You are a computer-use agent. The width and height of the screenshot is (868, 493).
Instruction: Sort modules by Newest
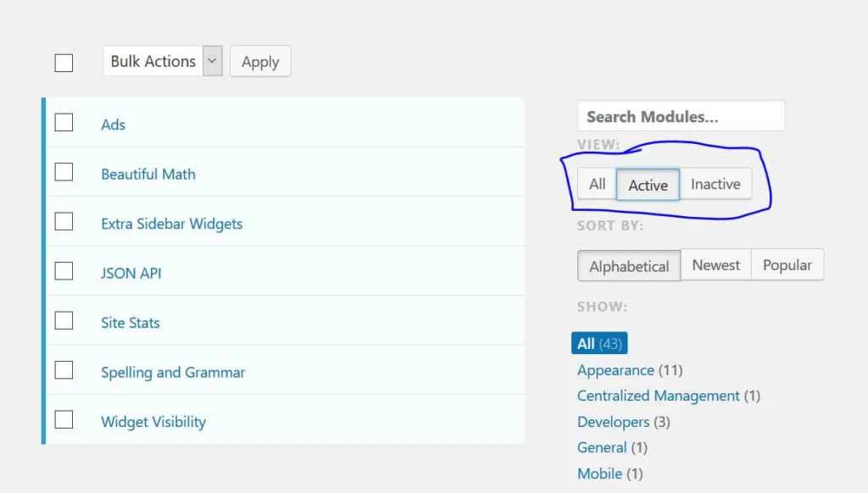[x=715, y=264]
